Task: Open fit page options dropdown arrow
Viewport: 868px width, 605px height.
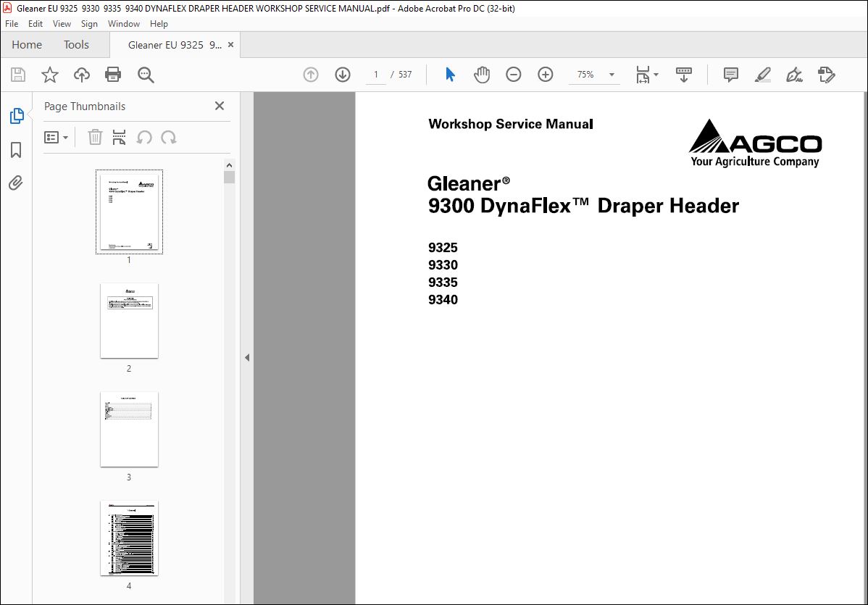Action: 656,75
